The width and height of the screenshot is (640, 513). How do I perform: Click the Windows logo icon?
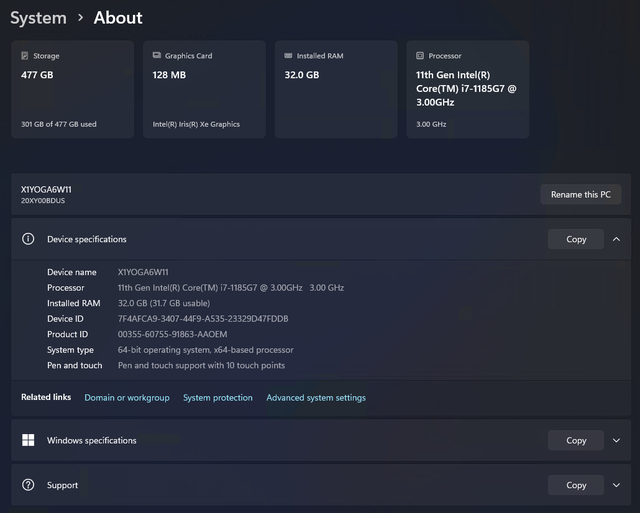[28, 440]
